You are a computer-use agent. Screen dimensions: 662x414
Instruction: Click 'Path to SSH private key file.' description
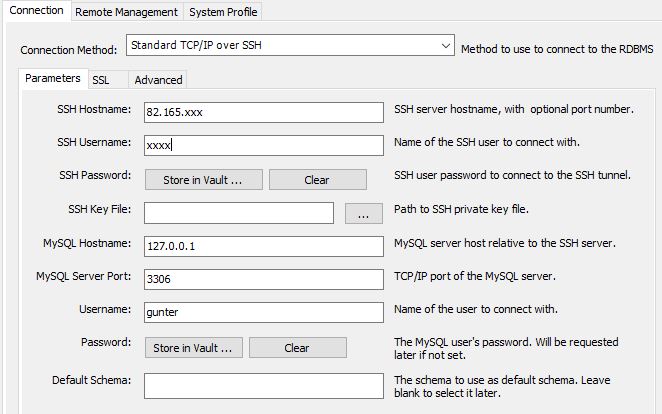pyautogui.click(x=461, y=209)
